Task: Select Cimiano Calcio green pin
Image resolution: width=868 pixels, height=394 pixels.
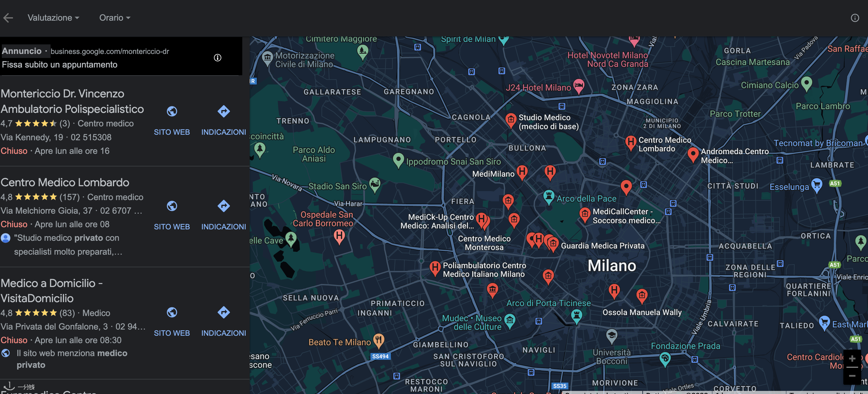Action: point(806,84)
